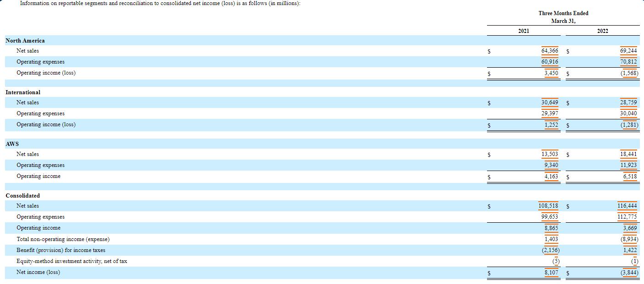This screenshot has width=644, height=284.
Task: Select Consolidated 2021 net sales 108,518
Action: (548, 206)
